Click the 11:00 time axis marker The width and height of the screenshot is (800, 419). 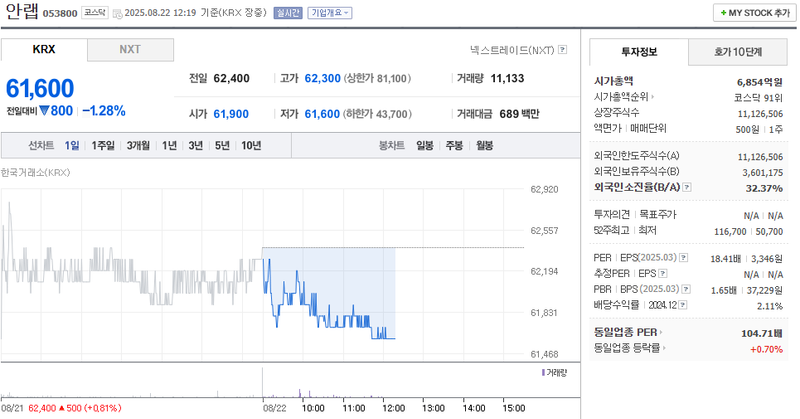(x=354, y=408)
